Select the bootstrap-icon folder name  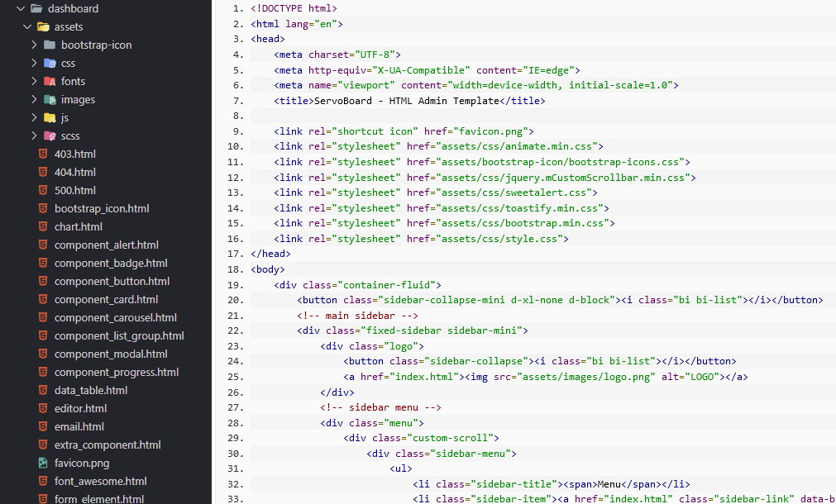click(97, 45)
